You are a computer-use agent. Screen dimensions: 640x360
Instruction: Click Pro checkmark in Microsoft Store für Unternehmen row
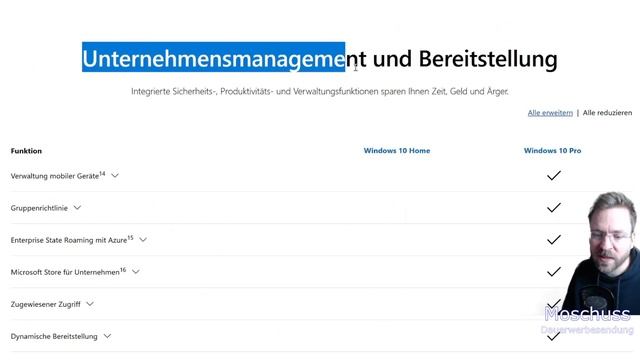click(x=553, y=272)
